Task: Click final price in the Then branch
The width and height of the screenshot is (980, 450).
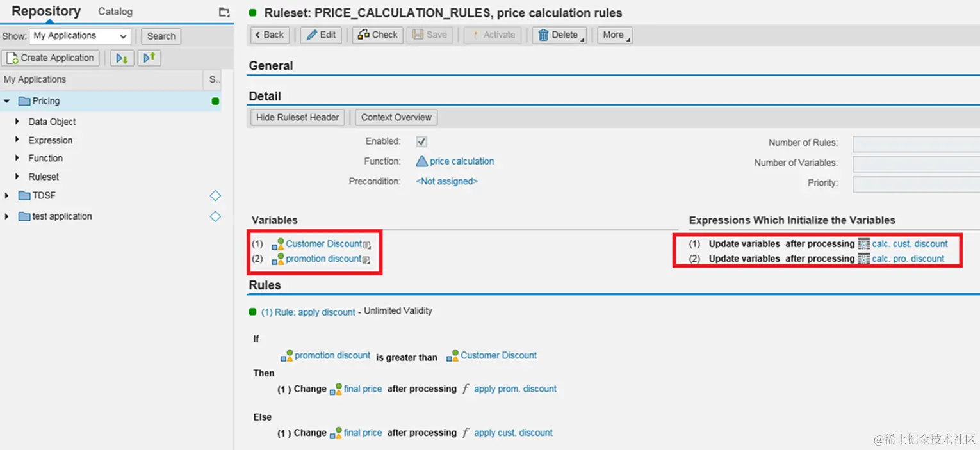Action: point(363,389)
